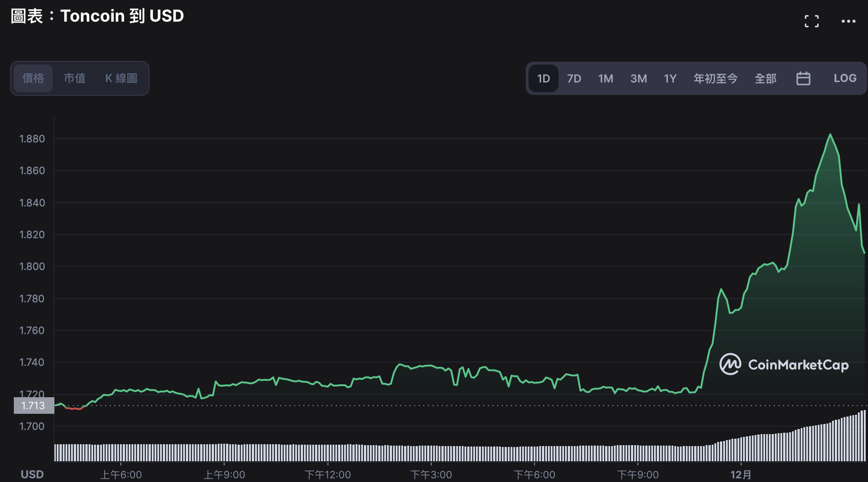Select the 1M time range
The width and height of the screenshot is (868, 482).
coord(606,78)
